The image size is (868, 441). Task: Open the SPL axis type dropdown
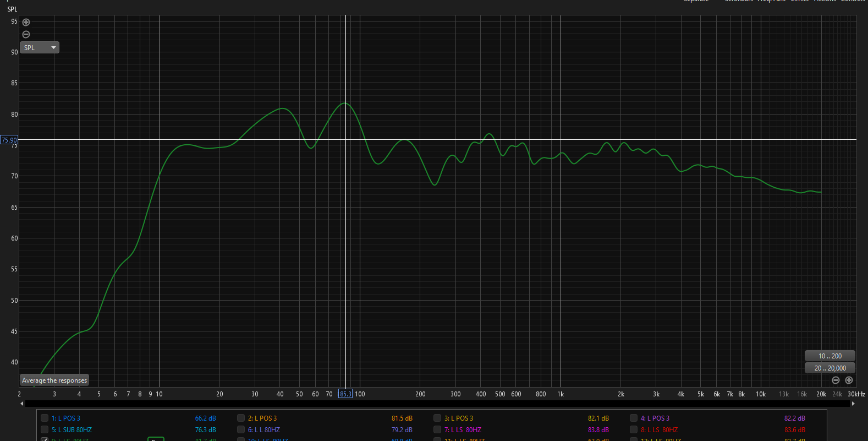pos(40,47)
